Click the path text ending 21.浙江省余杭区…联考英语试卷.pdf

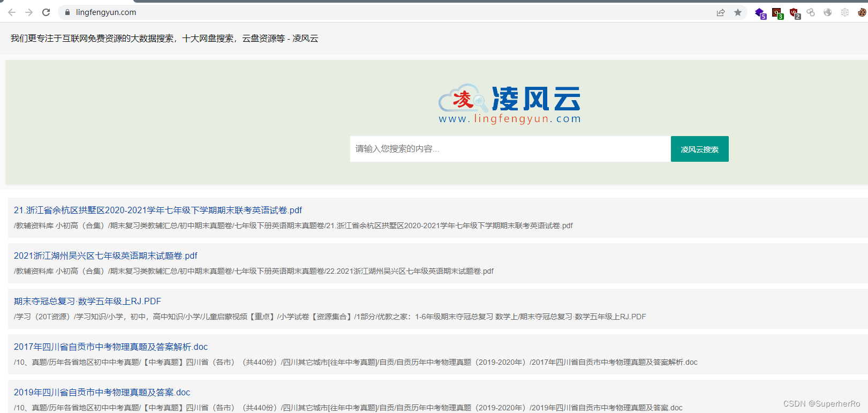tap(293, 226)
